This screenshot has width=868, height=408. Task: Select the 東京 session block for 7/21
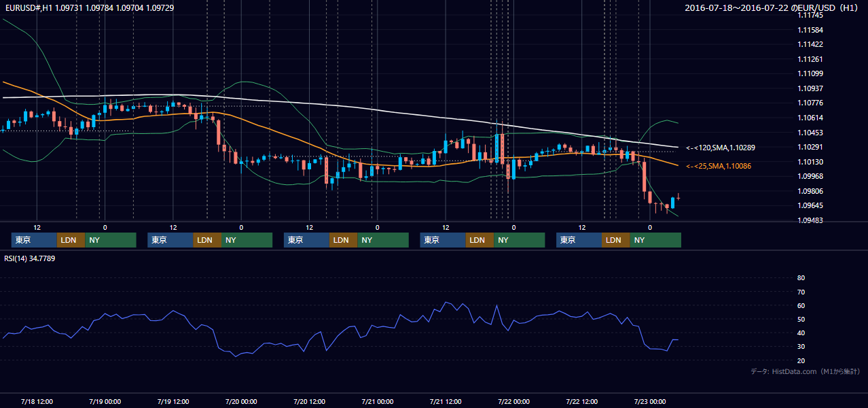pos(443,240)
